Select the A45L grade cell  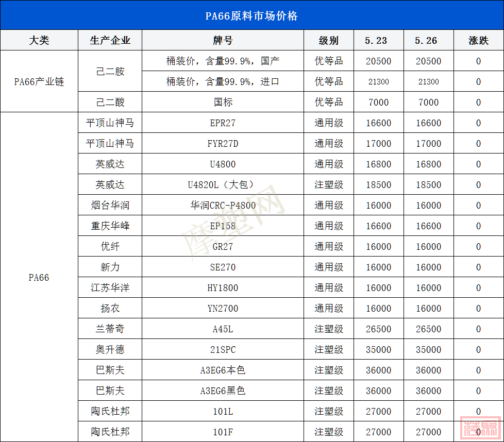223,329
